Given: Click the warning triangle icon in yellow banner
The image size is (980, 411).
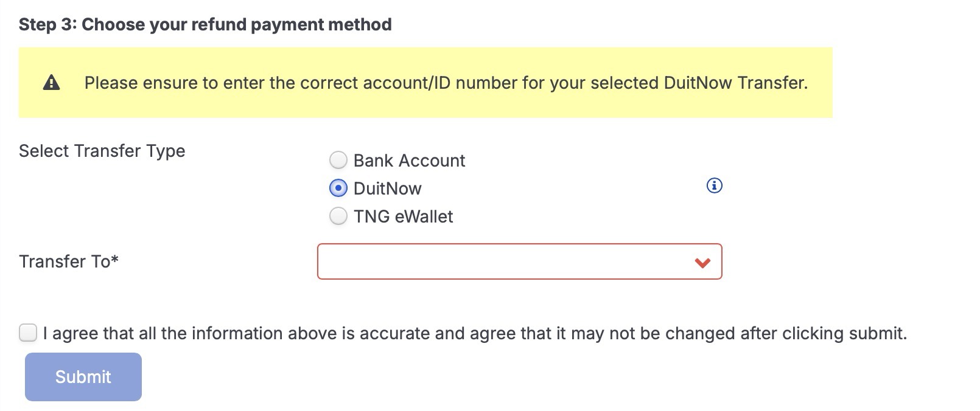Looking at the screenshot, I should click(x=52, y=83).
